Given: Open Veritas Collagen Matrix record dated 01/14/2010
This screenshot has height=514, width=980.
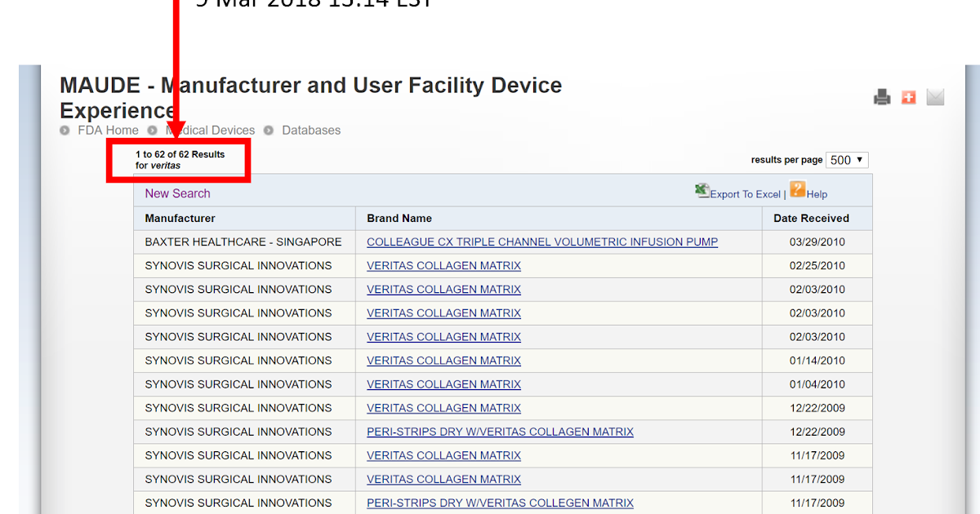Looking at the screenshot, I should click(443, 361).
